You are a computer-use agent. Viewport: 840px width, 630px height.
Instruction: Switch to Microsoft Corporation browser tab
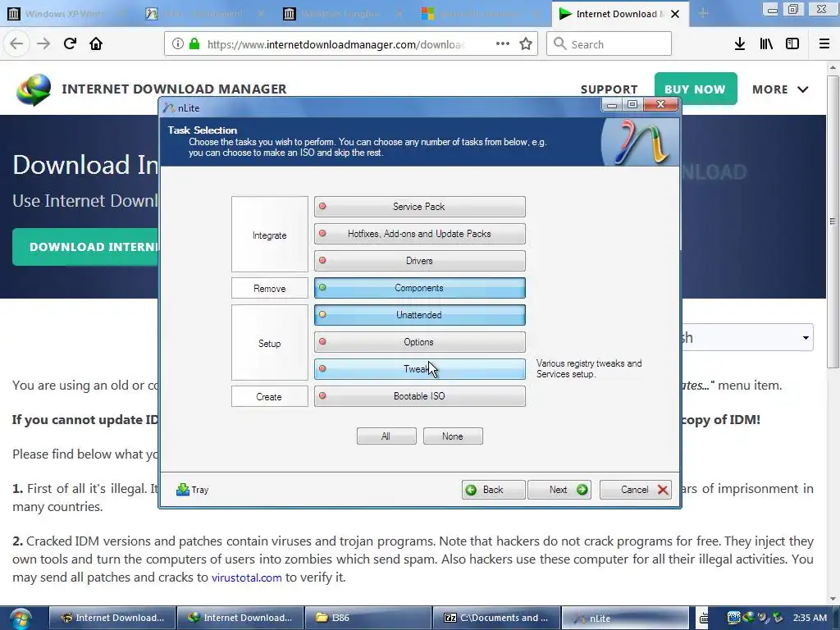481,14
